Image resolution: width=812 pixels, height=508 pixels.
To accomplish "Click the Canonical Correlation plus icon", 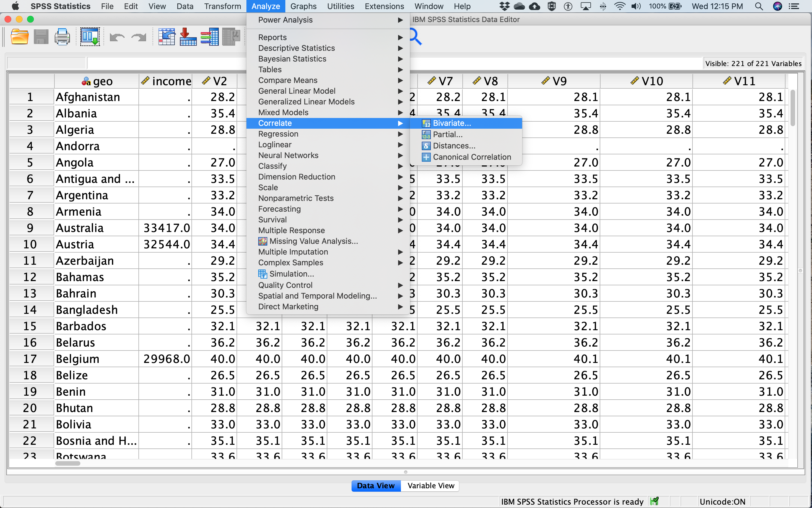I will click(x=426, y=157).
